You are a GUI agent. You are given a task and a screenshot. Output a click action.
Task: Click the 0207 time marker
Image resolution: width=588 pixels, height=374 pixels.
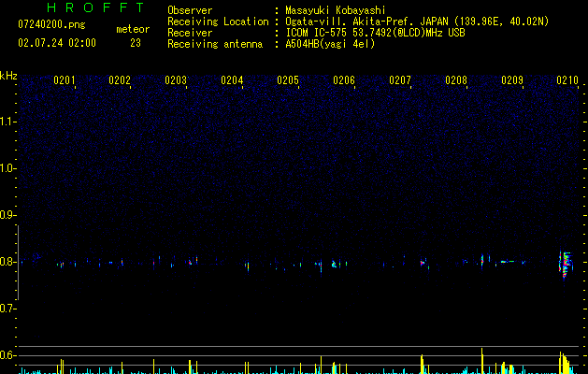pos(400,80)
